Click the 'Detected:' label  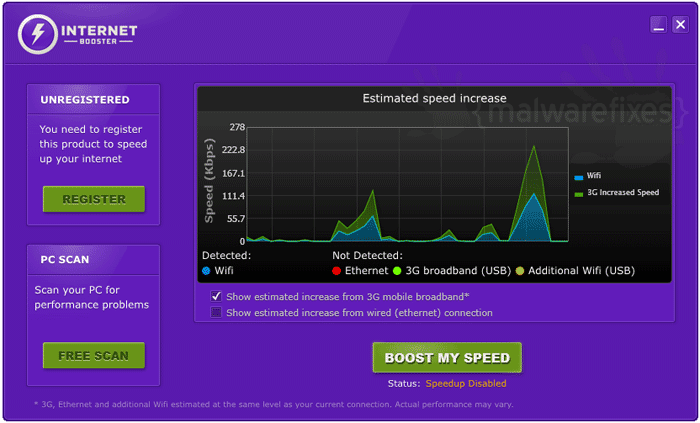tap(226, 256)
